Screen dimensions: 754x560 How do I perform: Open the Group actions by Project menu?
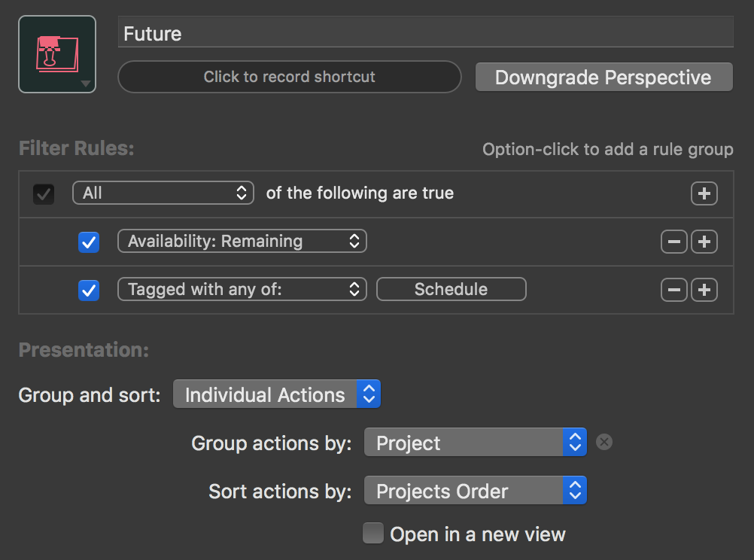coord(474,443)
